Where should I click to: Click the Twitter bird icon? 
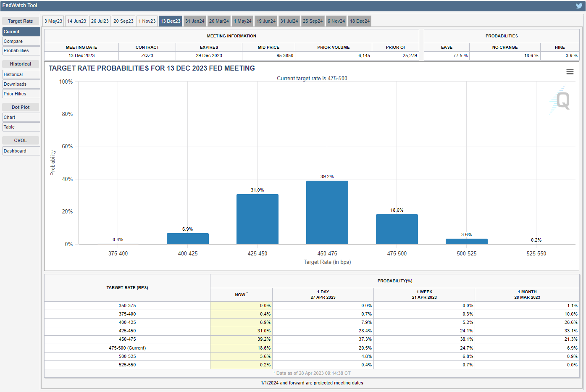pos(579,6)
